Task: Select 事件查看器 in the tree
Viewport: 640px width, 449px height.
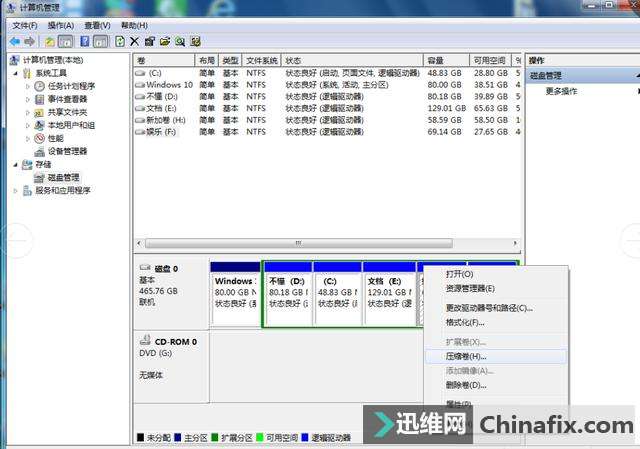Action: (x=67, y=99)
